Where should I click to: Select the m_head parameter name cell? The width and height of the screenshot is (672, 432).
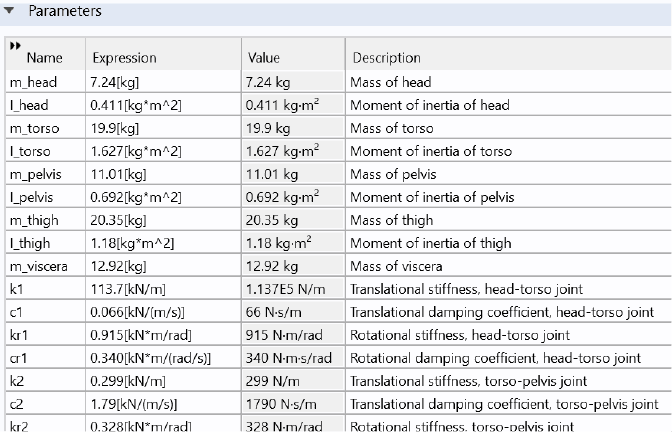35,82
